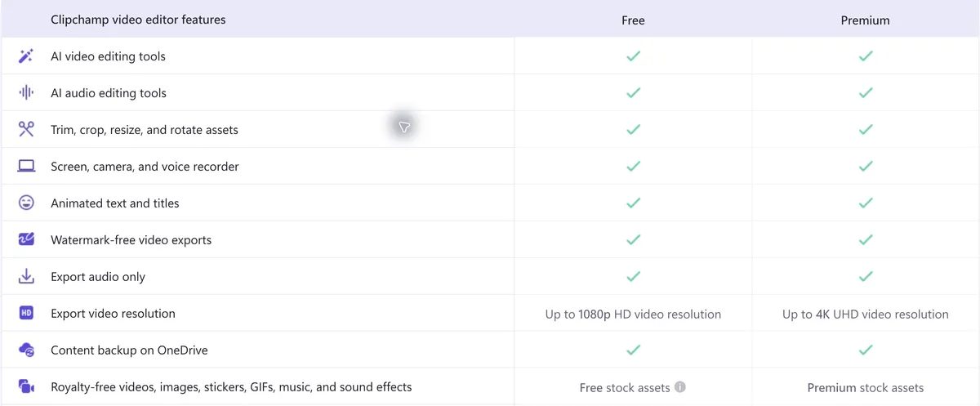Click the Animated text and titles label
The width and height of the screenshot is (980, 406).
click(115, 203)
